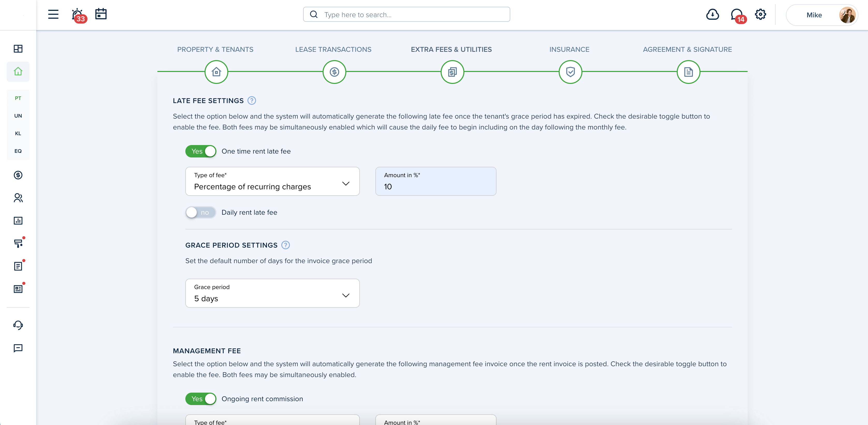Screen dimensions: 868x425
Task: Open the hamburger menu
Action: point(53,15)
